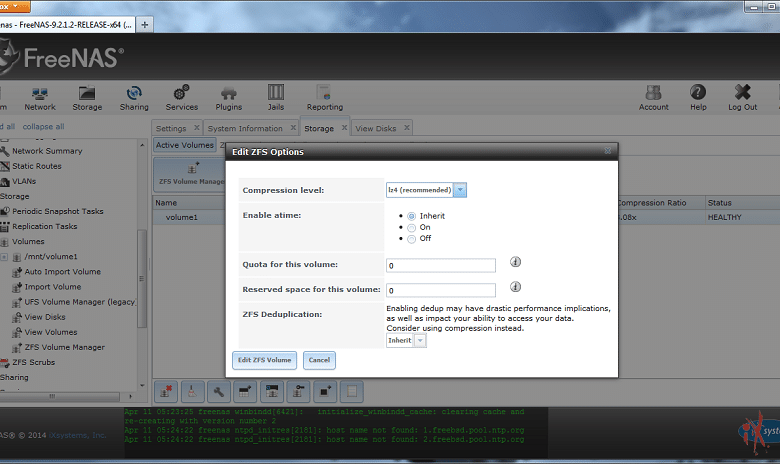The image size is (780, 464).
Task: Expand the /mnt/volume1 tree node
Action: (4, 257)
